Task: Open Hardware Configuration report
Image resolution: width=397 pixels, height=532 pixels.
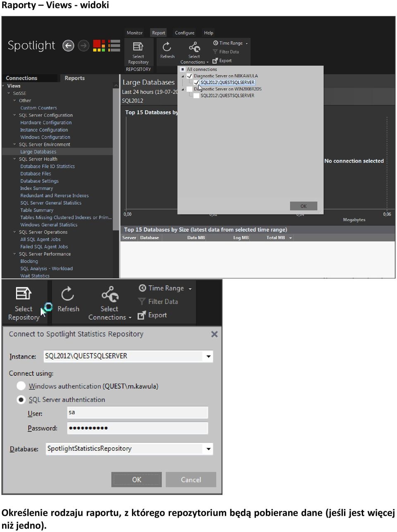Action: [46, 123]
